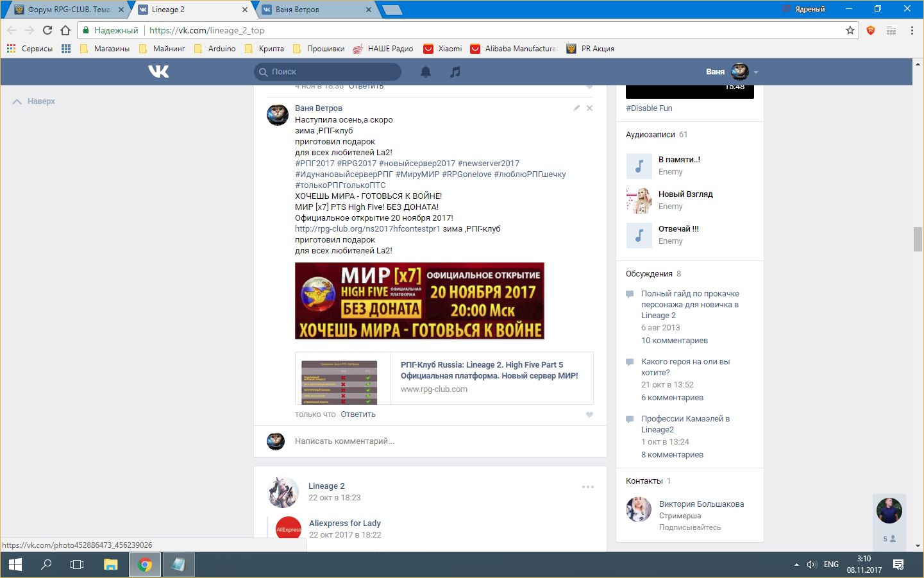The height and width of the screenshot is (578, 924).
Task: Open discussion Профессии Камаэлей в Lineage2
Action: point(685,424)
